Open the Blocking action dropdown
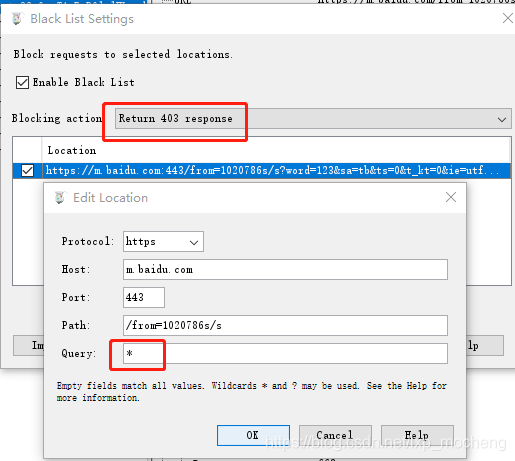 tap(313, 118)
